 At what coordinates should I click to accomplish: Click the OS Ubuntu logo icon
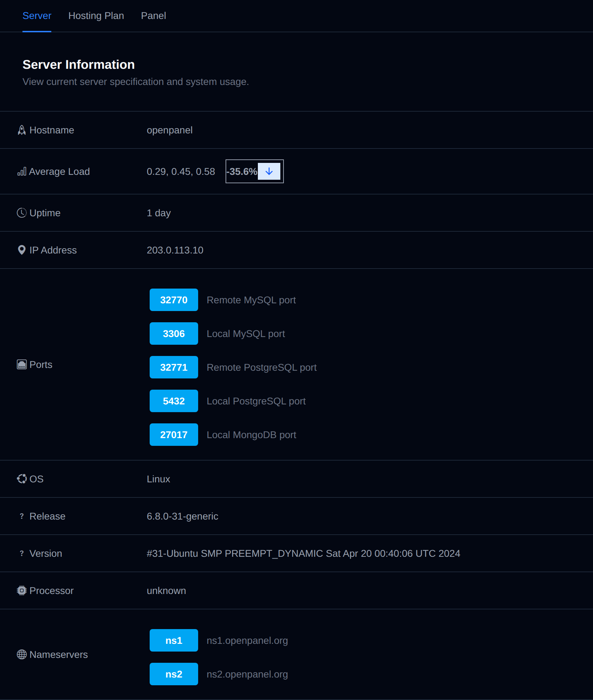[x=22, y=479]
